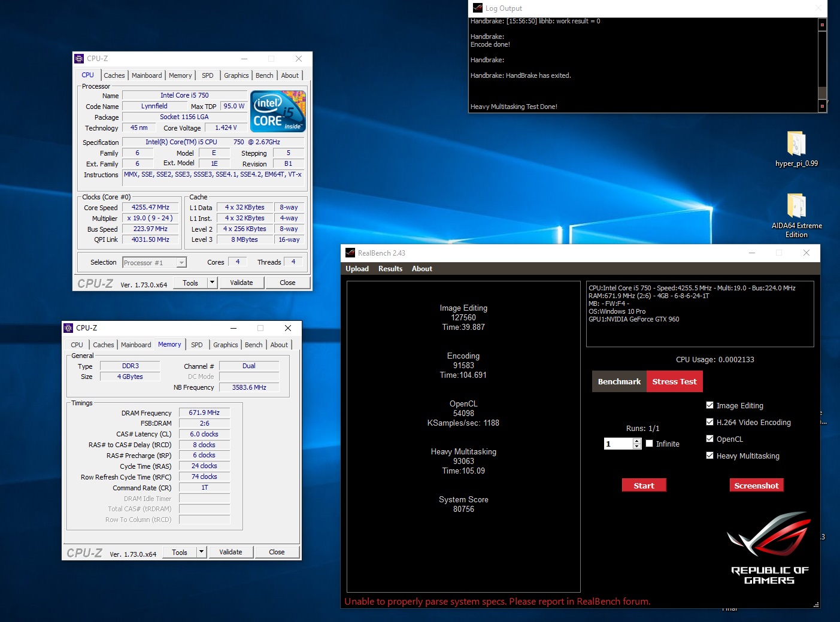The image size is (840, 622).
Task: Toggle OpenCL benchmark checkbox
Action: point(710,439)
